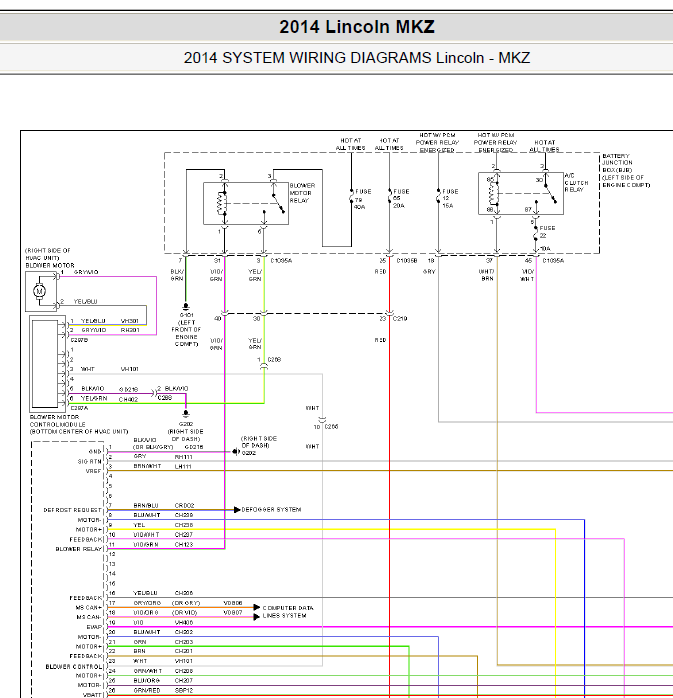Select the Fuse 79 40A symbol
The image size is (673, 698).
[x=351, y=196]
